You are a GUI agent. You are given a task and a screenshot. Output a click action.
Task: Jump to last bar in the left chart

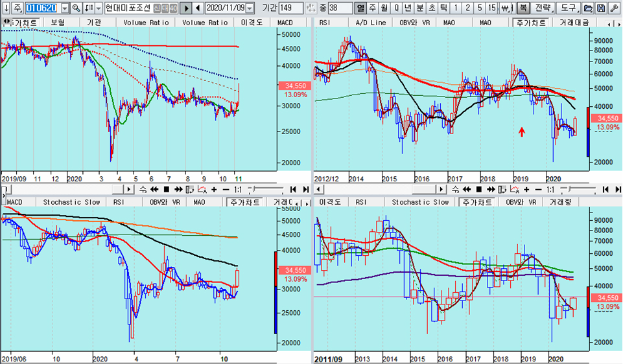click(305, 190)
